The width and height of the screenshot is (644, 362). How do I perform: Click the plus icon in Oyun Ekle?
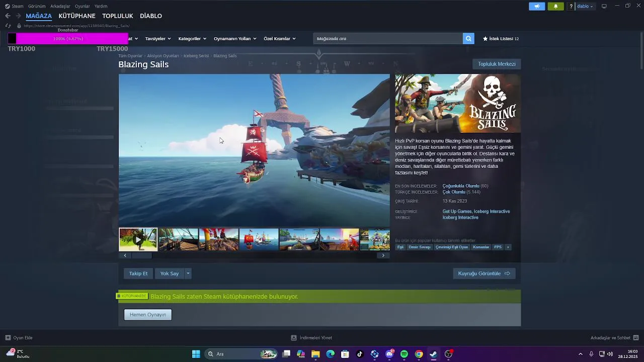point(8,338)
